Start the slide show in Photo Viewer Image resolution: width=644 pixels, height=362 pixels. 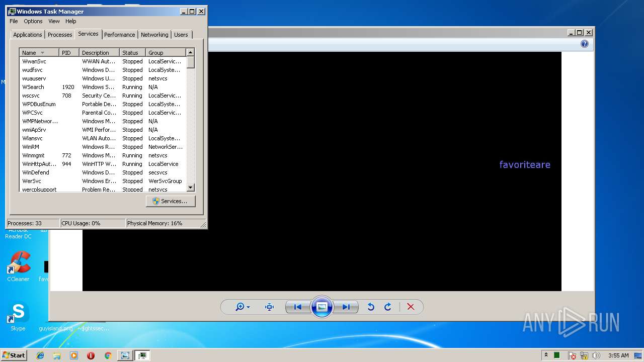click(322, 307)
